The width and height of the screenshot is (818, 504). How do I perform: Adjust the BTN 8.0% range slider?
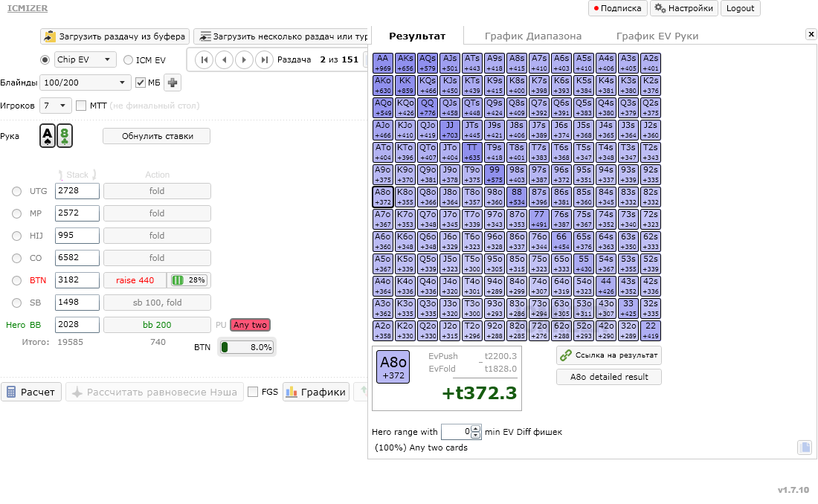pos(246,347)
